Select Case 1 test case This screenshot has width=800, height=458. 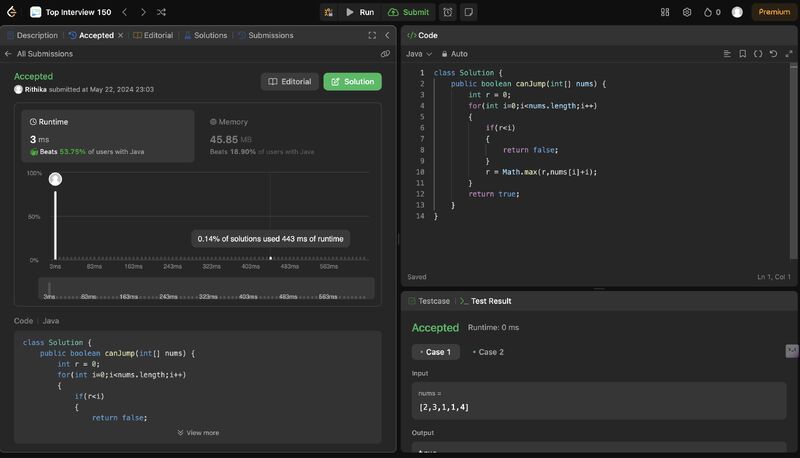[x=436, y=352]
